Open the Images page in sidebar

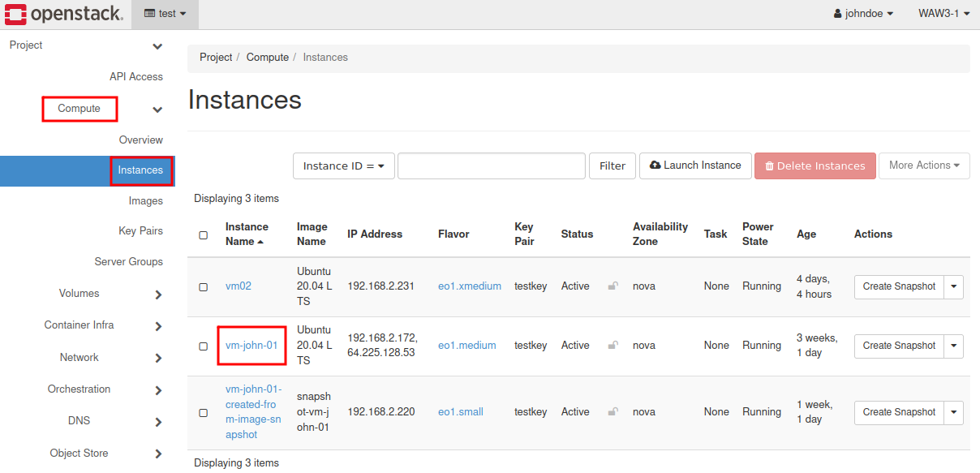pos(145,201)
